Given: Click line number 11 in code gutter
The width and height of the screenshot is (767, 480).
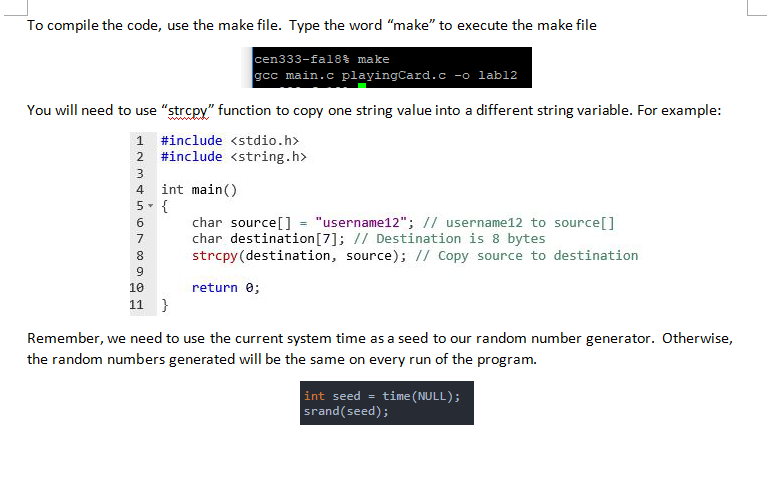Looking at the screenshot, I should coord(136,305).
